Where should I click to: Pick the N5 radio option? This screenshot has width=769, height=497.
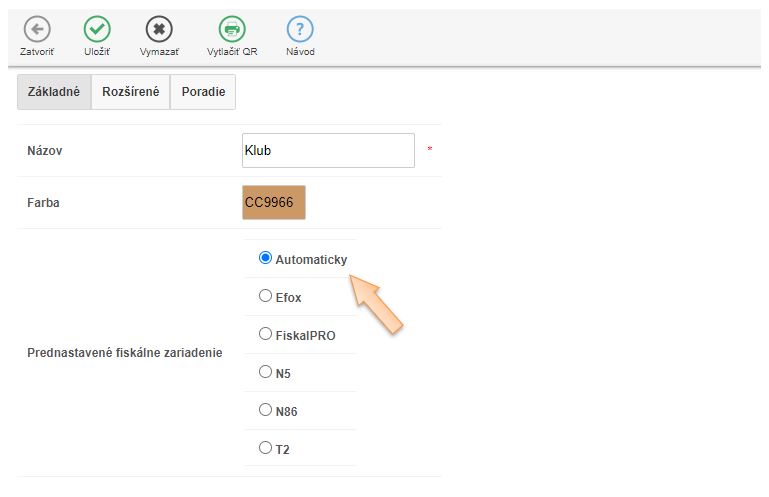coord(265,372)
